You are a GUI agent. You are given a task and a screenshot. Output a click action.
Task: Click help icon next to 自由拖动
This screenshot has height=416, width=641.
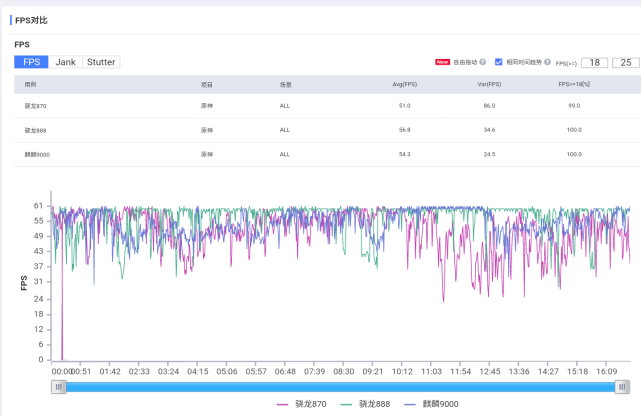tap(483, 62)
